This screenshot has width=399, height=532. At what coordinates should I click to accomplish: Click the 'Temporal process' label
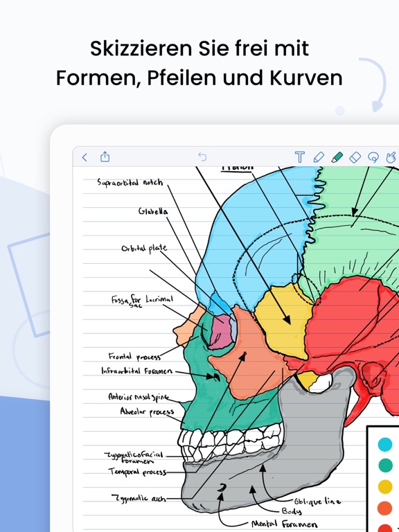[x=137, y=472]
